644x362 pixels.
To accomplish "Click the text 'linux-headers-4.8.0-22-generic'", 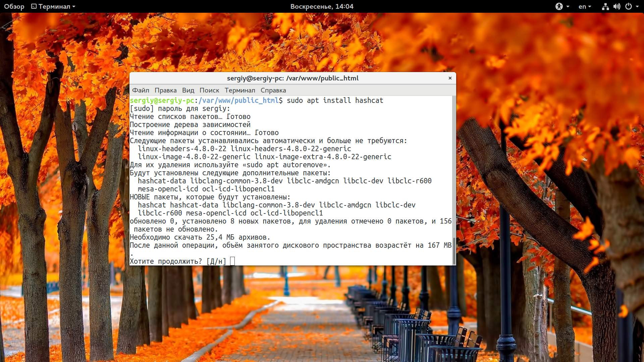I will point(291,148).
